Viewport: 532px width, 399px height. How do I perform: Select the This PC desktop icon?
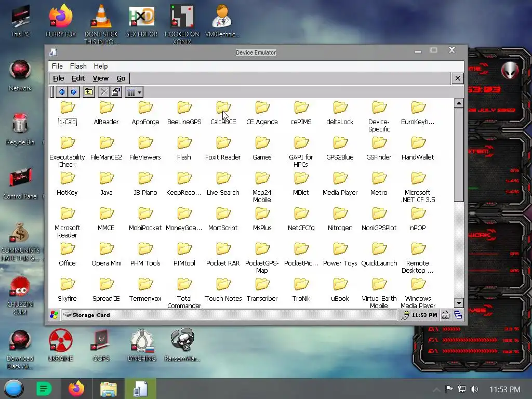pyautogui.click(x=20, y=21)
